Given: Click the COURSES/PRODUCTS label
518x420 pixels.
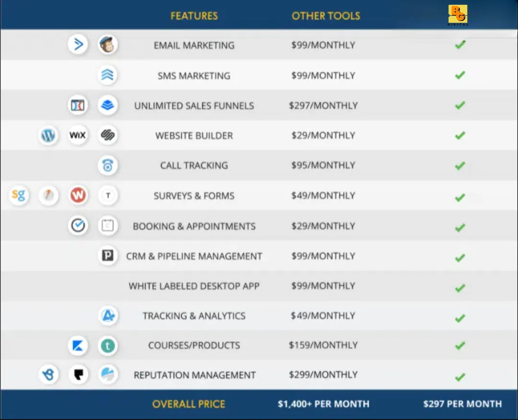Looking at the screenshot, I should [x=194, y=345].
